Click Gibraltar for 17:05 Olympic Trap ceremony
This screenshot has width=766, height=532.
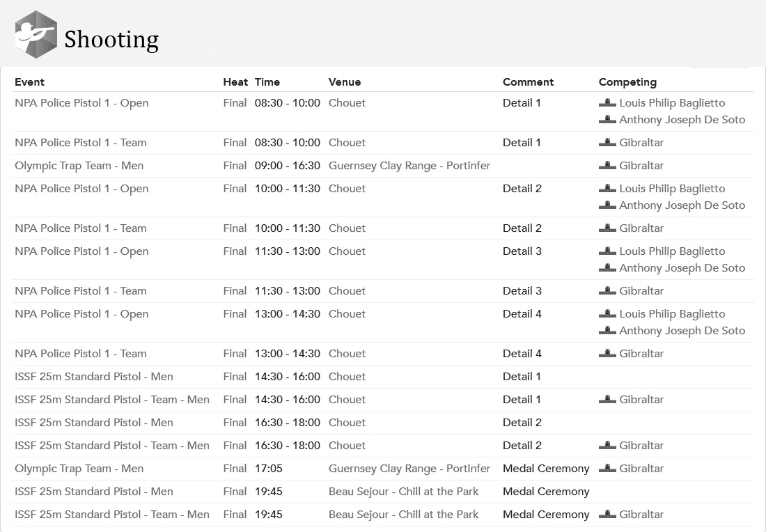(x=641, y=468)
